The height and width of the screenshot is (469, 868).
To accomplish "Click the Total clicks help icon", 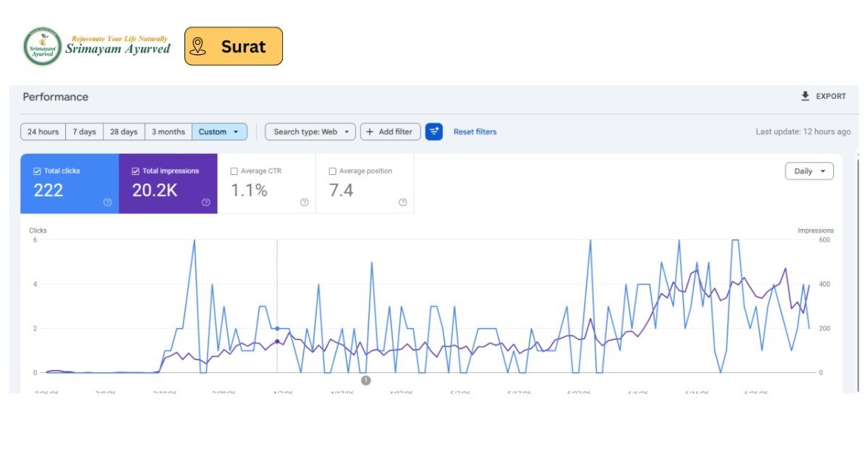I will (x=108, y=202).
